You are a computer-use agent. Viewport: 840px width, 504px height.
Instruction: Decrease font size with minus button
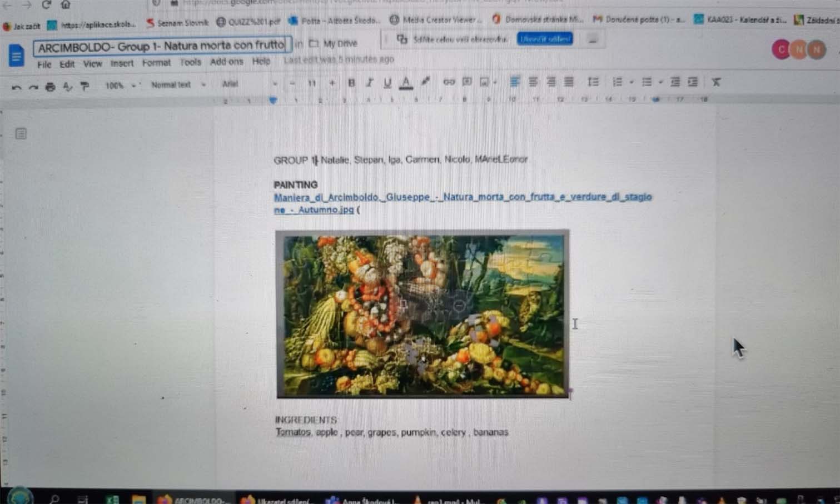[x=292, y=83]
